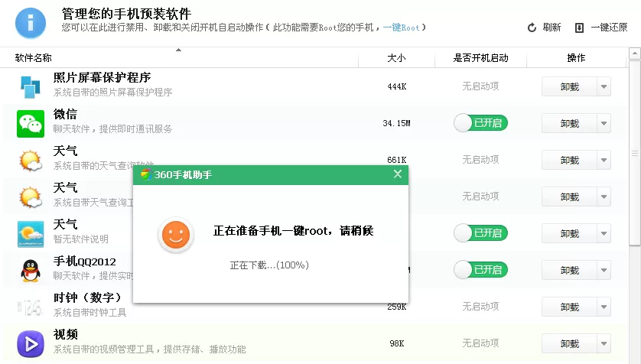Click the purple video player icon
This screenshot has width=641, height=364.
tap(31, 344)
